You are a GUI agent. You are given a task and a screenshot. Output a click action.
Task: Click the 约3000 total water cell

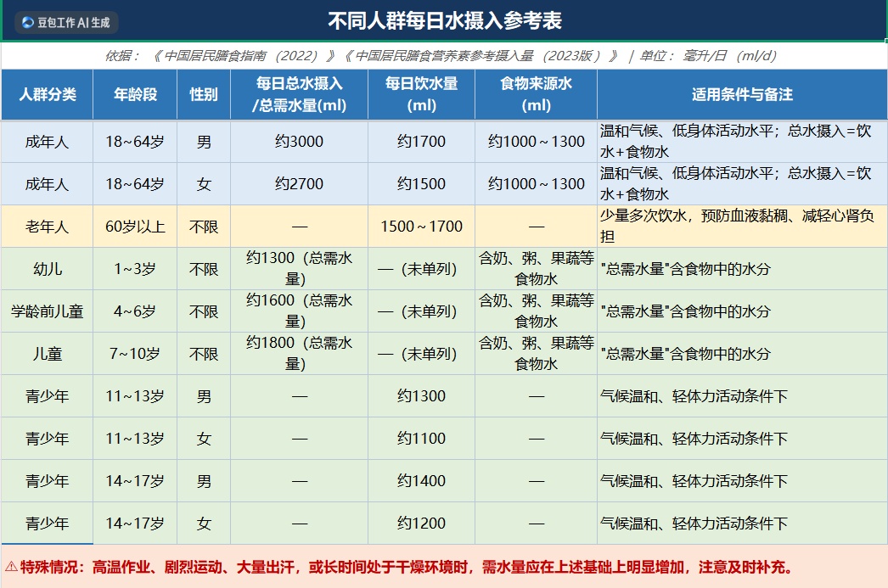(299, 142)
